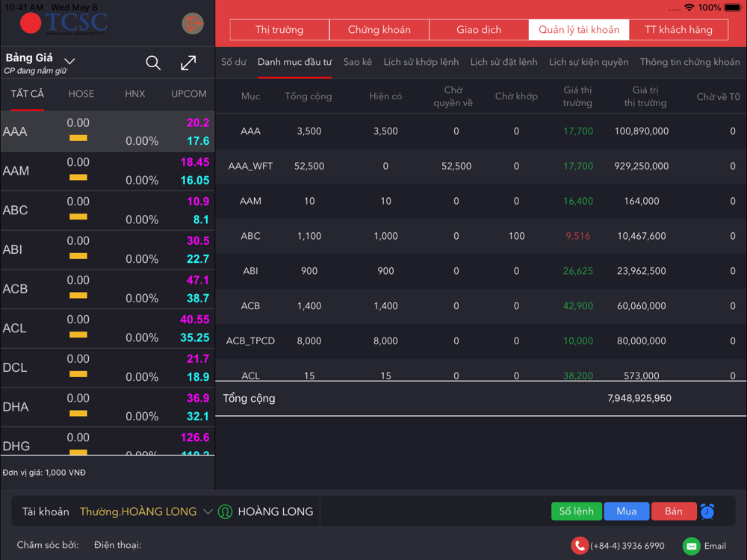This screenshot has width=747, height=560.
Task: Tap the green account user icon
Action: pyautogui.click(x=225, y=511)
